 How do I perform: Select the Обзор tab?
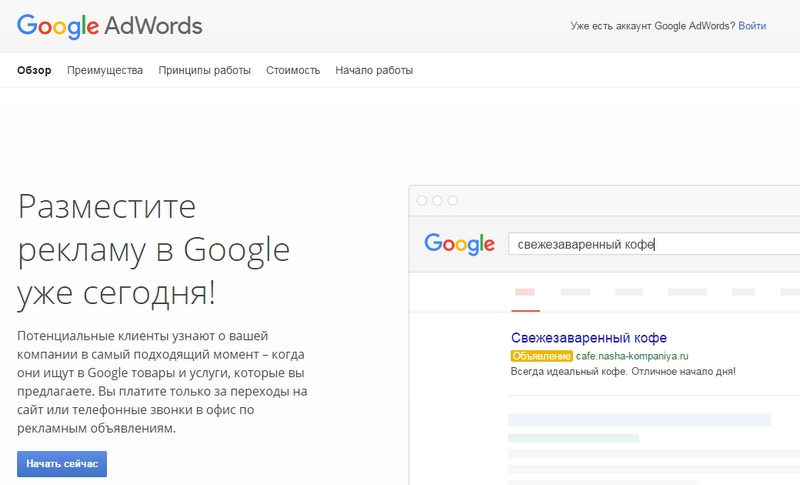click(34, 70)
